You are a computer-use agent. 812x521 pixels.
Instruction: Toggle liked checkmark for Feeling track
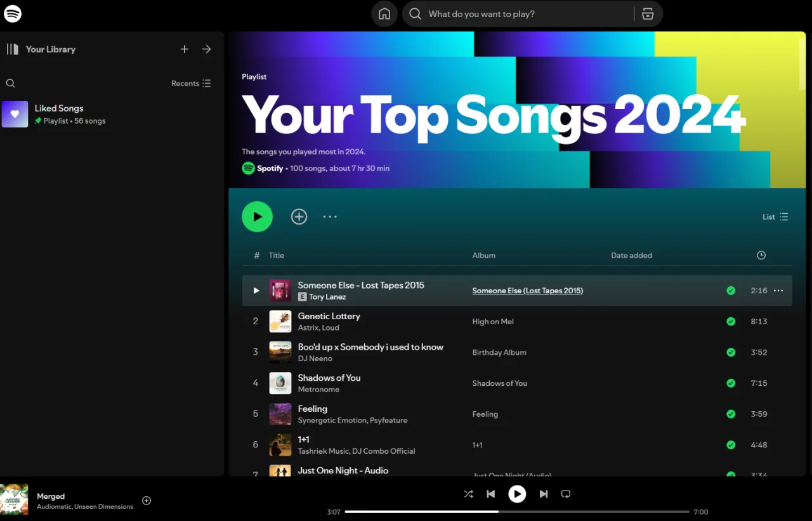[x=731, y=414]
